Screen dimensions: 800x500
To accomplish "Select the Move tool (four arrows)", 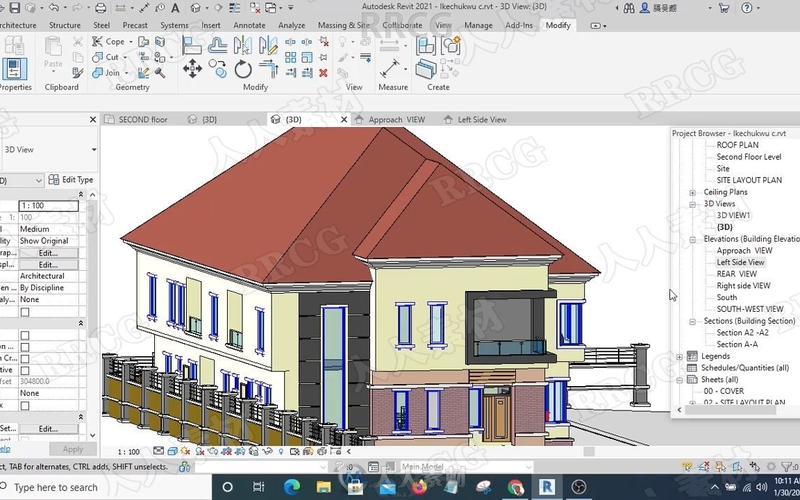I will (x=192, y=69).
